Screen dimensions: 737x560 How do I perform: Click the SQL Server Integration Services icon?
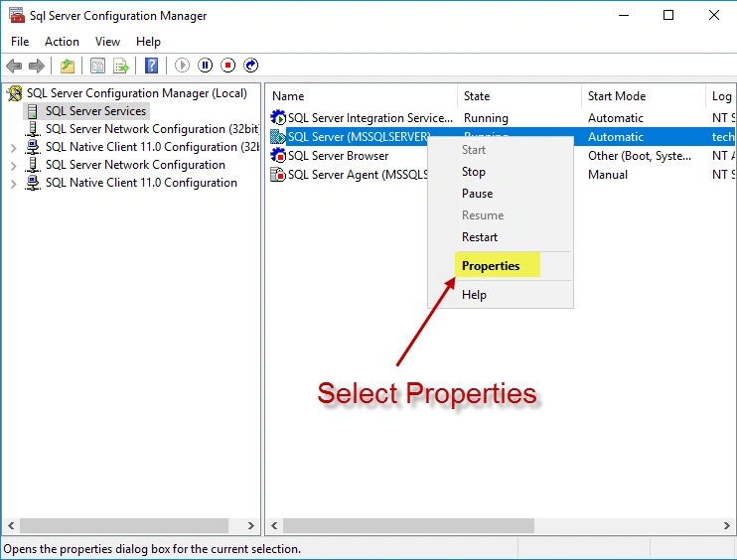(278, 117)
